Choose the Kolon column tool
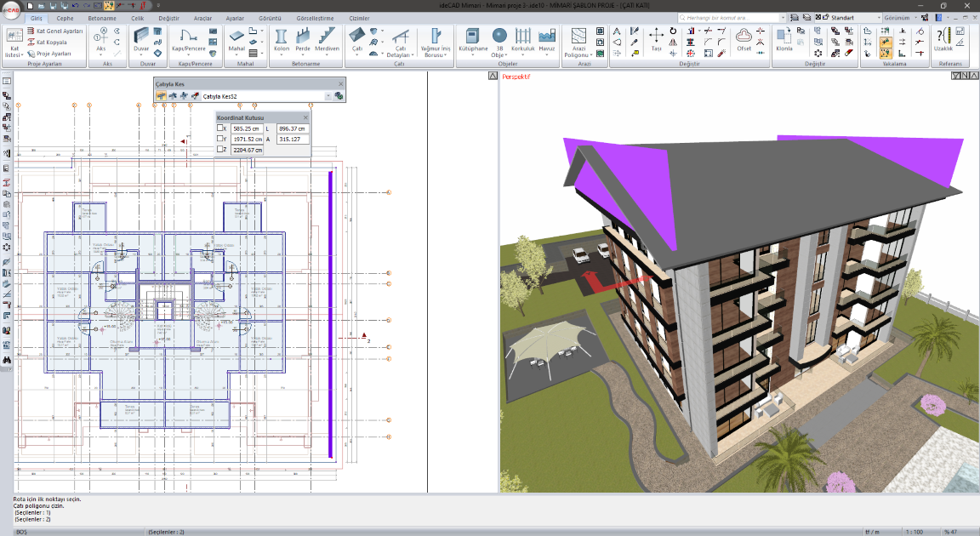This screenshot has height=536, width=980. pos(281,37)
